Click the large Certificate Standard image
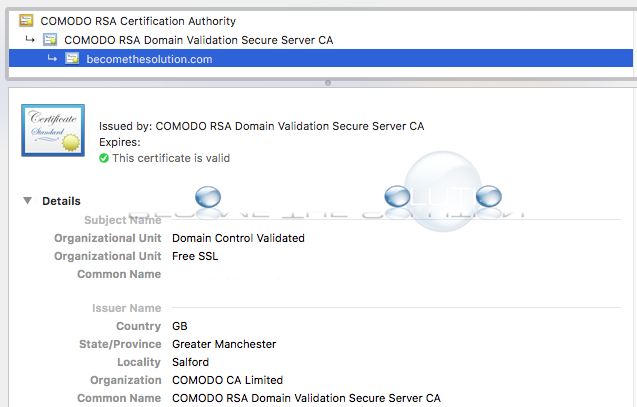The height and width of the screenshot is (407, 637). [53, 130]
